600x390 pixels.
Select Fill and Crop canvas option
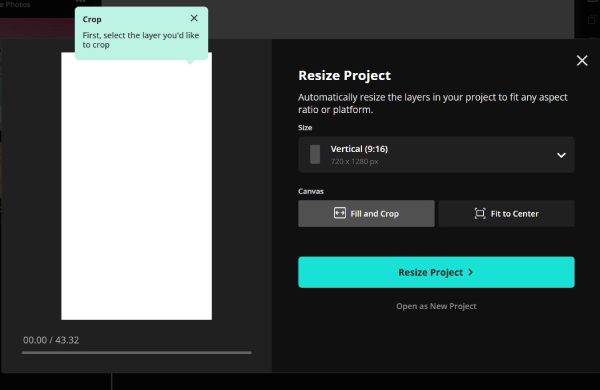(366, 214)
